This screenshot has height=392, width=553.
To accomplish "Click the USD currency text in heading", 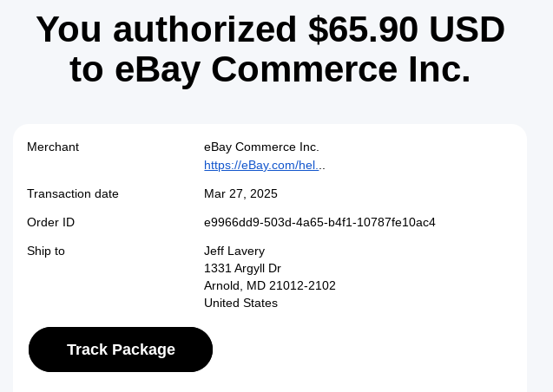I will click(471, 29).
